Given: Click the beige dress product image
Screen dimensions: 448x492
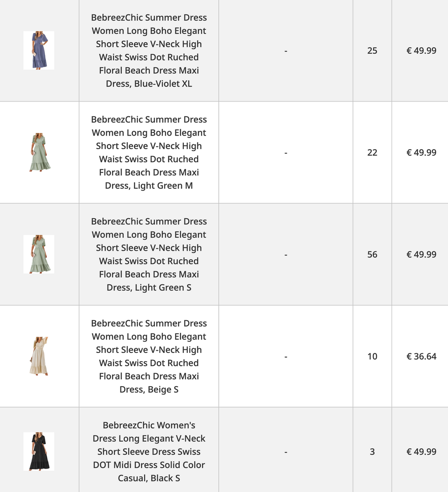Looking at the screenshot, I should 39,356.
